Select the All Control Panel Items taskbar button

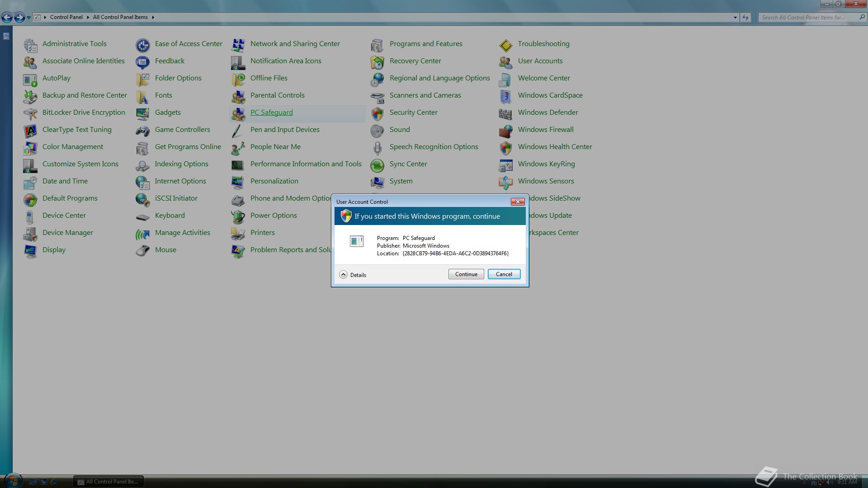click(108, 482)
